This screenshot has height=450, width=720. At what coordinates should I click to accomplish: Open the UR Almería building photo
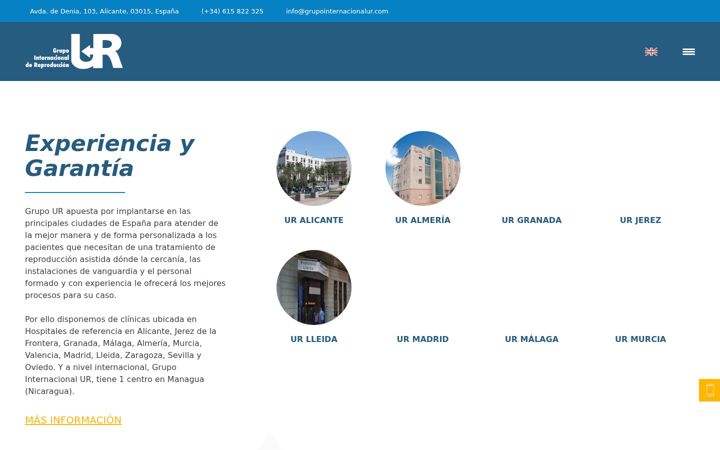click(423, 168)
